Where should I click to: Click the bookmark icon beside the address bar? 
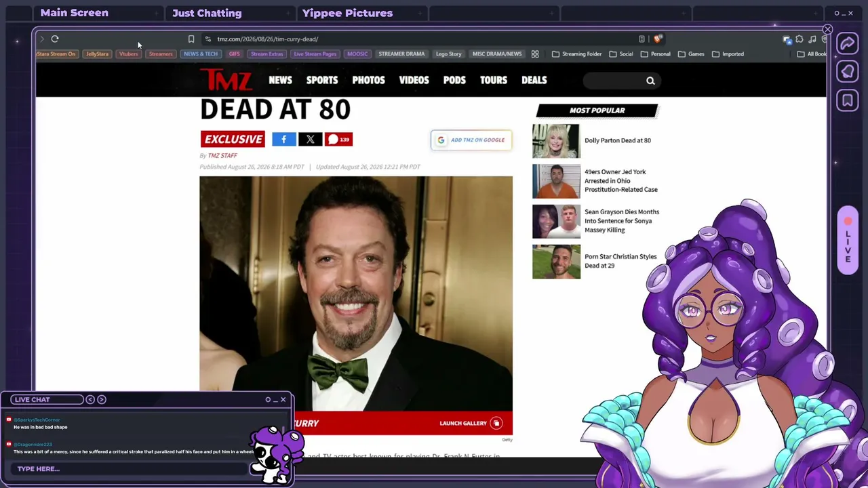coord(191,39)
